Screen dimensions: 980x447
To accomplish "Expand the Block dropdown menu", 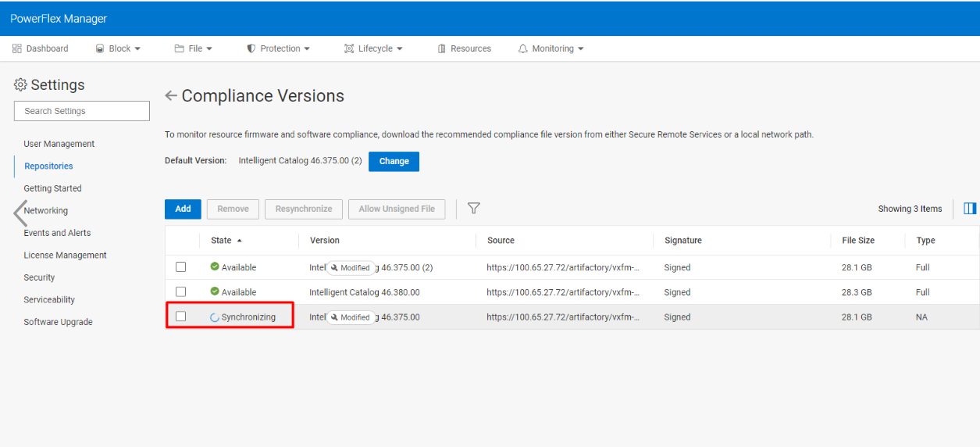I will tap(118, 48).
